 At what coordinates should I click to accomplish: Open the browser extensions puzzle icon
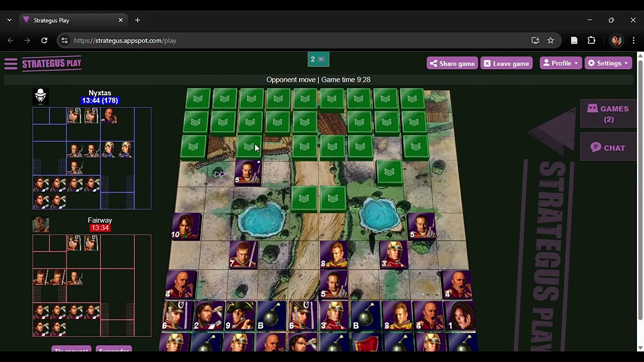tap(591, 40)
